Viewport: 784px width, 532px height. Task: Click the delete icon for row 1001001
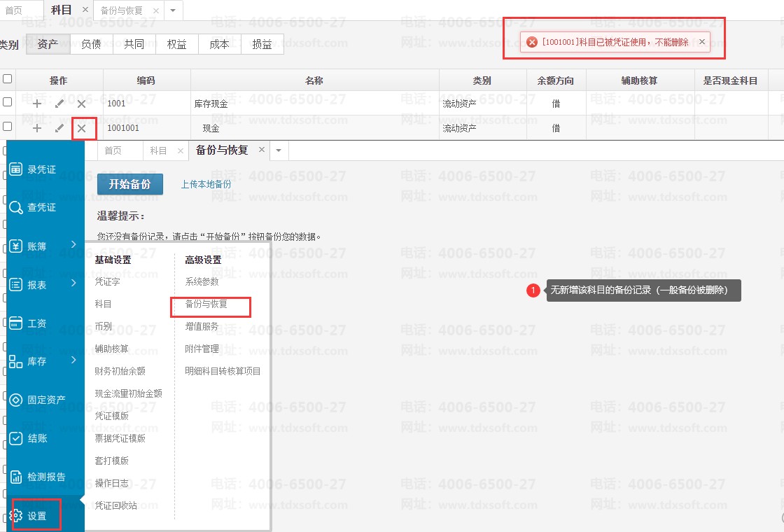[82, 128]
